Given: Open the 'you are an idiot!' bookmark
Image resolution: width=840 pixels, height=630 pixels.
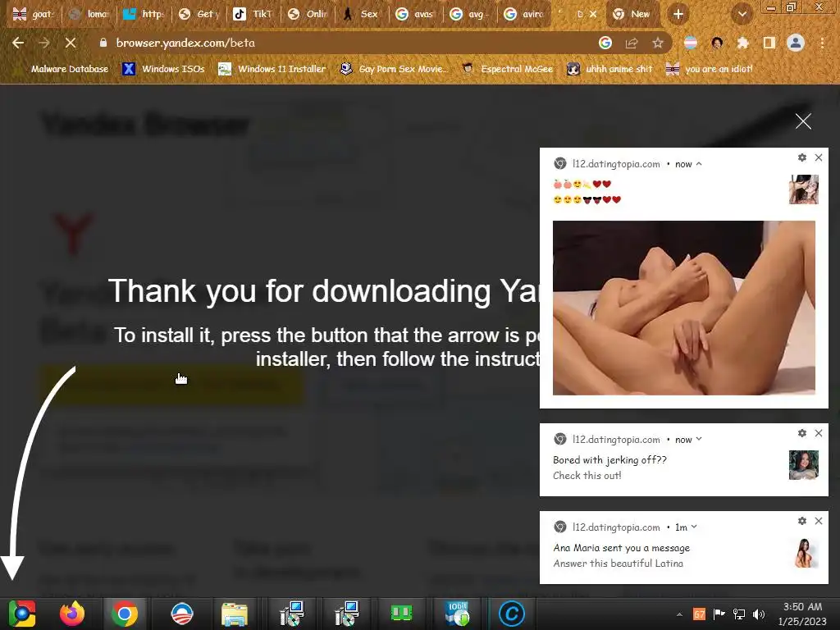Looking at the screenshot, I should (x=710, y=69).
